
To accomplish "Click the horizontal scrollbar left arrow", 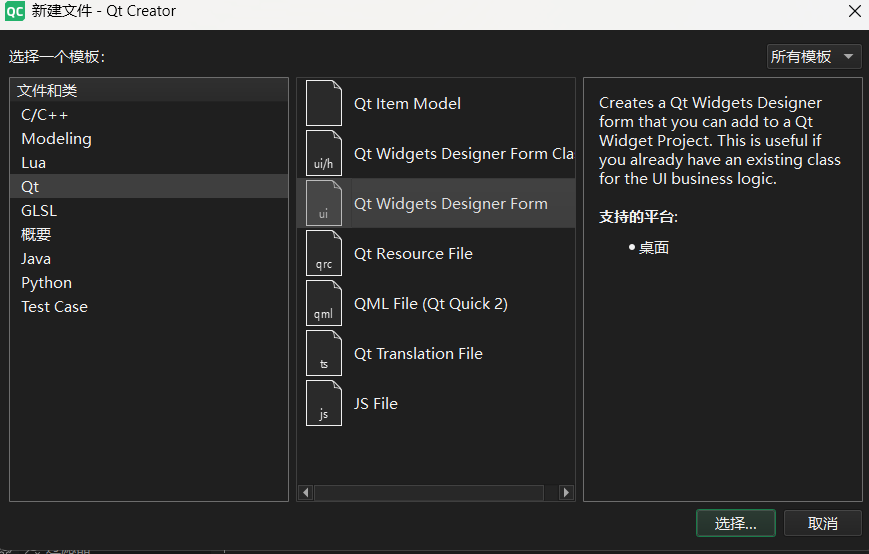I will pos(306,493).
